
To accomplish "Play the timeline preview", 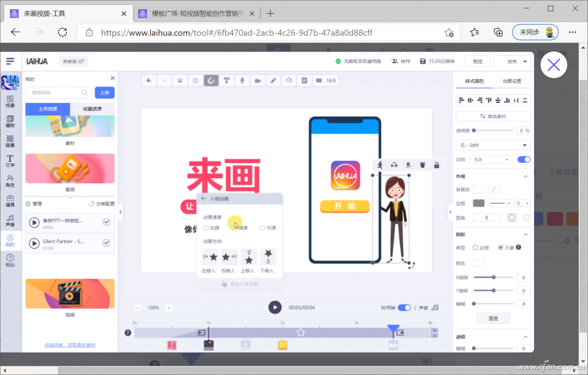I will point(275,307).
